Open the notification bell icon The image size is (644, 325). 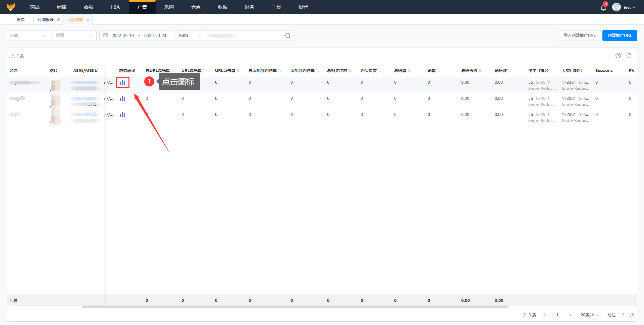(x=603, y=7)
